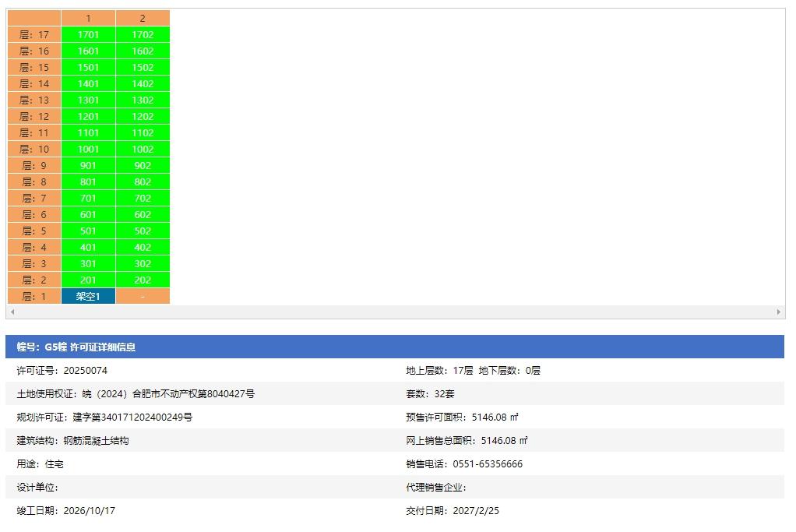Click 网上销售总面积 value
796x532 pixels.
(504, 441)
